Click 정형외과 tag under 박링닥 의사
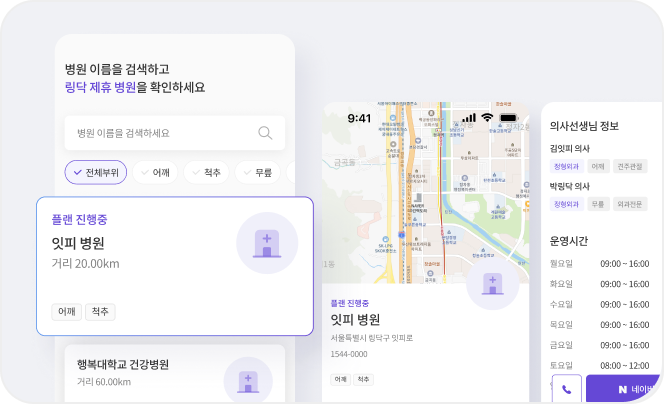Image resolution: width=664 pixels, height=404 pixels. click(567, 204)
